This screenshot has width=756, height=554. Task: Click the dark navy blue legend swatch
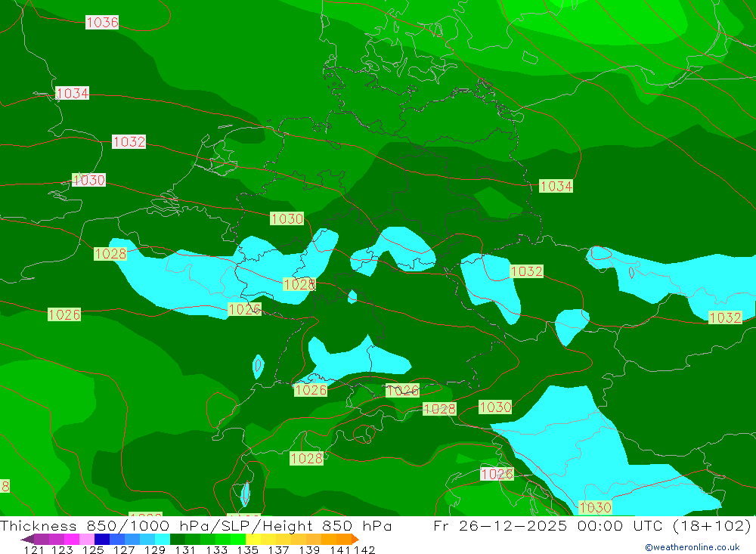click(101, 539)
